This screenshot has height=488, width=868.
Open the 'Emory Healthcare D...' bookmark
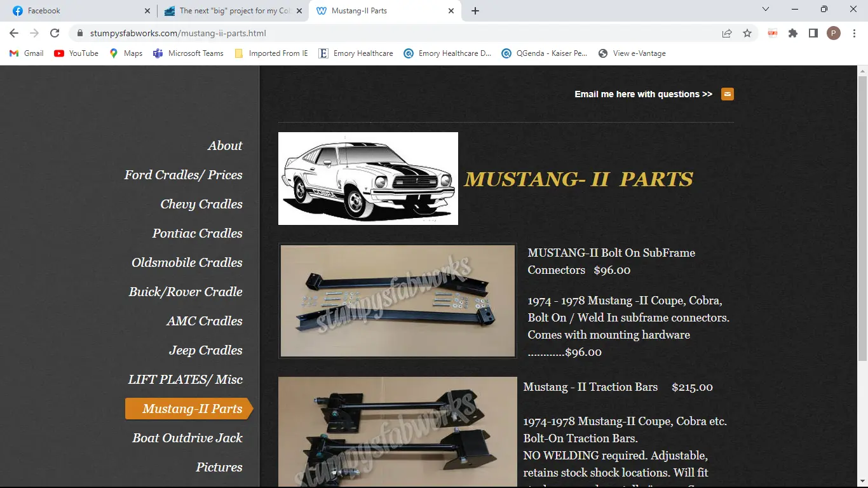pyautogui.click(x=447, y=53)
